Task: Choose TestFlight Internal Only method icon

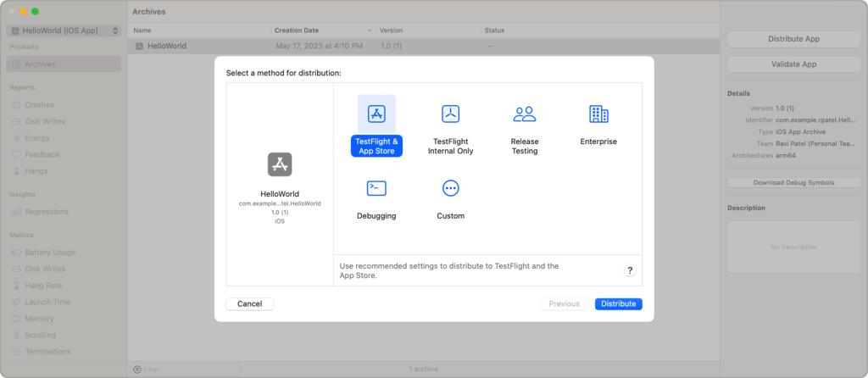Action: (x=451, y=114)
